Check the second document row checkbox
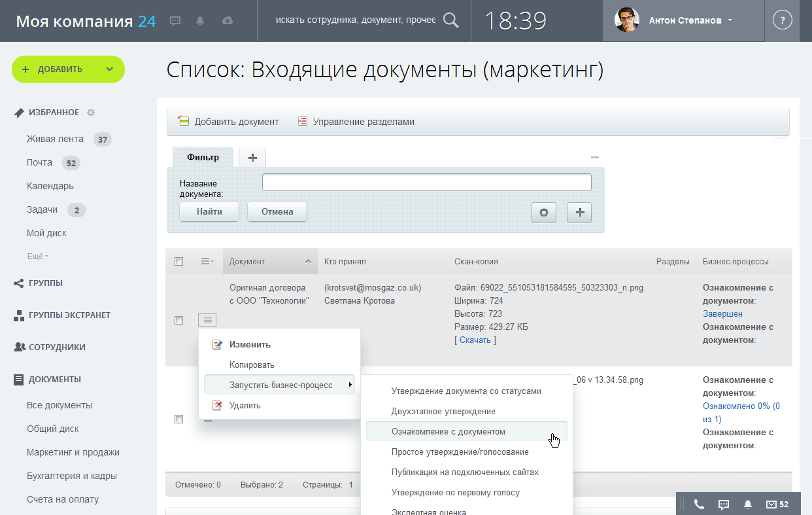Viewport: 812px width, 515px height. click(178, 419)
